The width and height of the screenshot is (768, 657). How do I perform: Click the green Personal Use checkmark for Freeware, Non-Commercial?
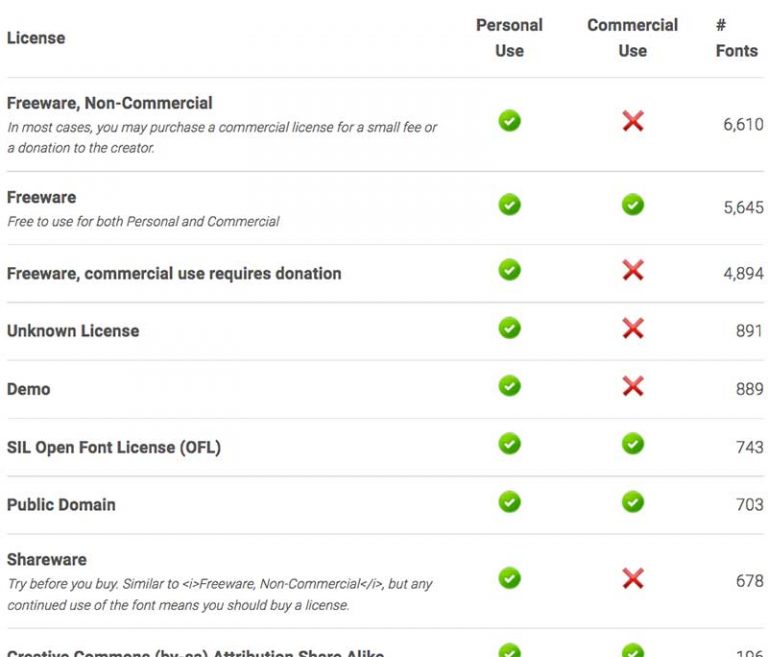pos(509,122)
